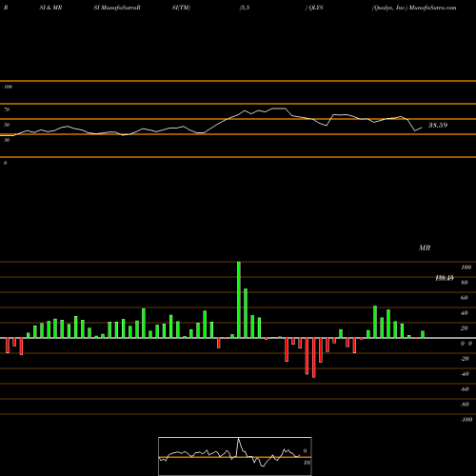Click the MR axis label -40
Image resolution: width=476 pixels, height=476 pixels.
[x=465, y=374]
